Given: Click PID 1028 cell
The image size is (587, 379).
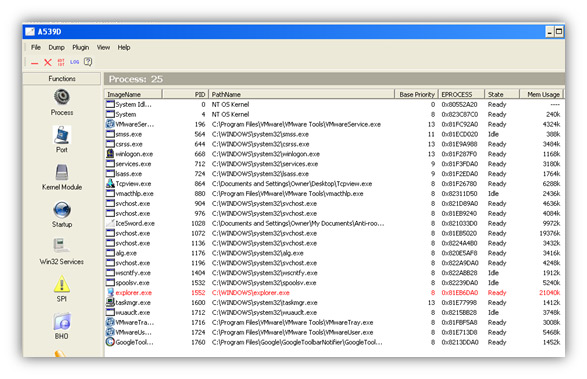Looking at the screenshot, I should 198,223.
